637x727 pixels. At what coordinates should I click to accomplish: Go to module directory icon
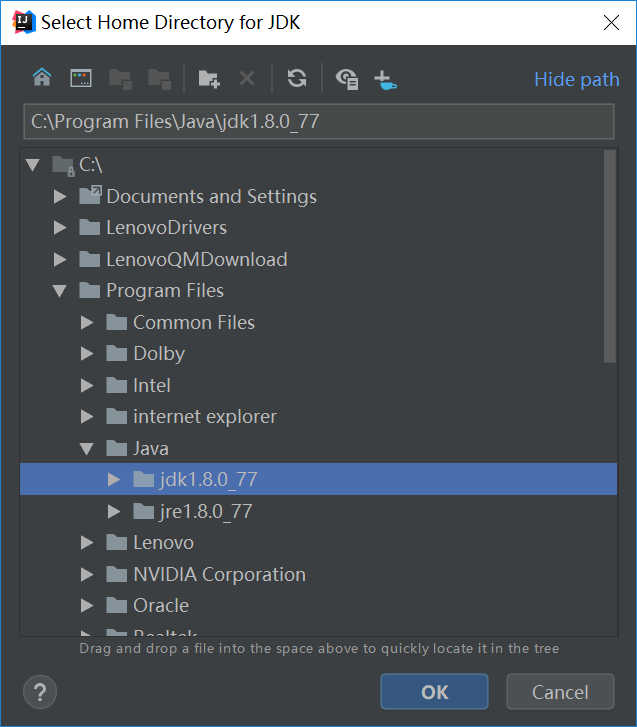159,78
